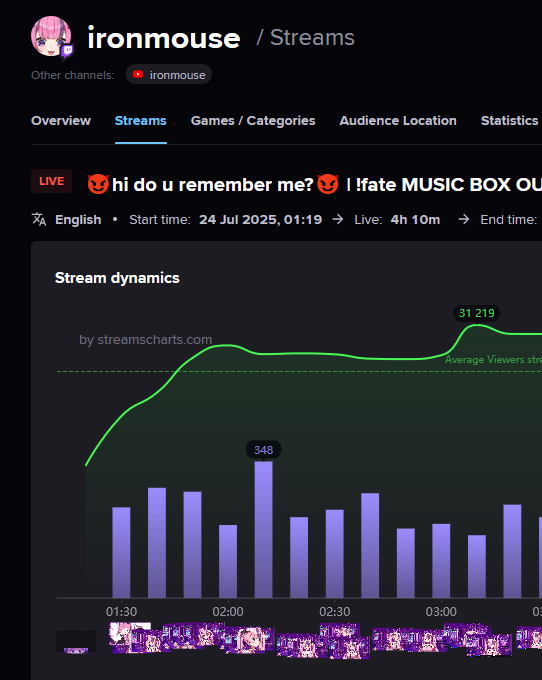Click the arrow icon before 'End time:'
The height and width of the screenshot is (680, 542).
click(x=464, y=219)
